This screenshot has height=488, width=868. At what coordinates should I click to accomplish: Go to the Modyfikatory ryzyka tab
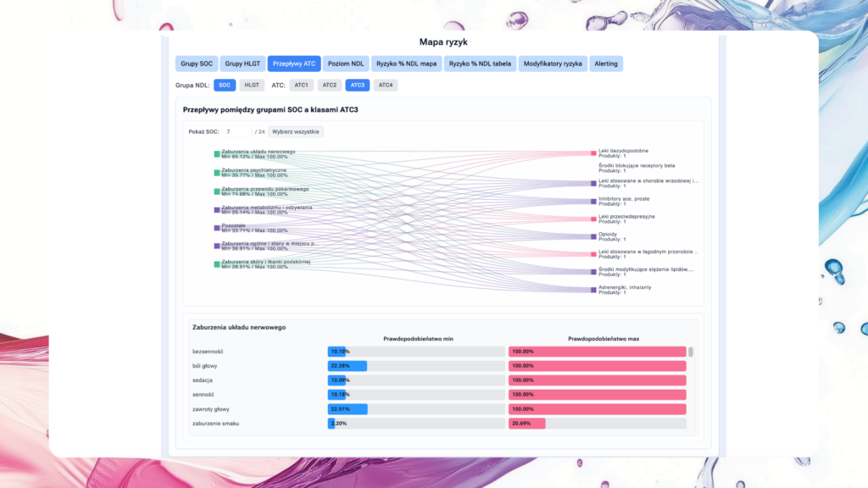(553, 64)
